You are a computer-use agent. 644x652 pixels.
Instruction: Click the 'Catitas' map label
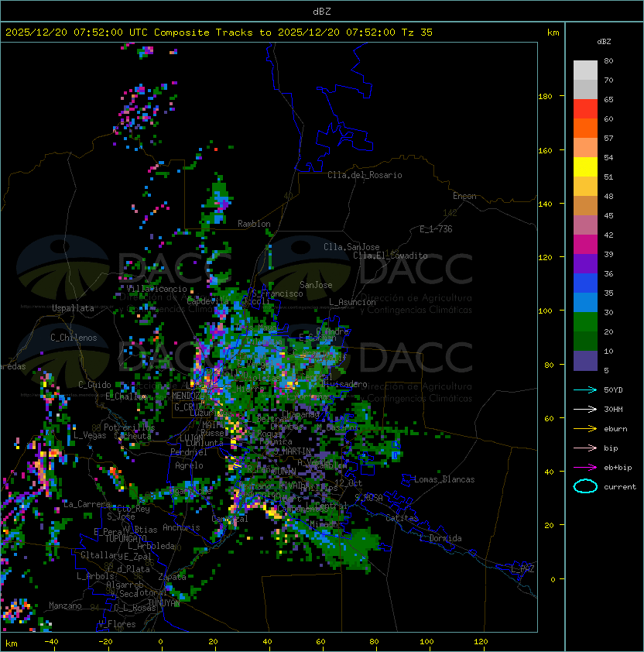coord(402,518)
